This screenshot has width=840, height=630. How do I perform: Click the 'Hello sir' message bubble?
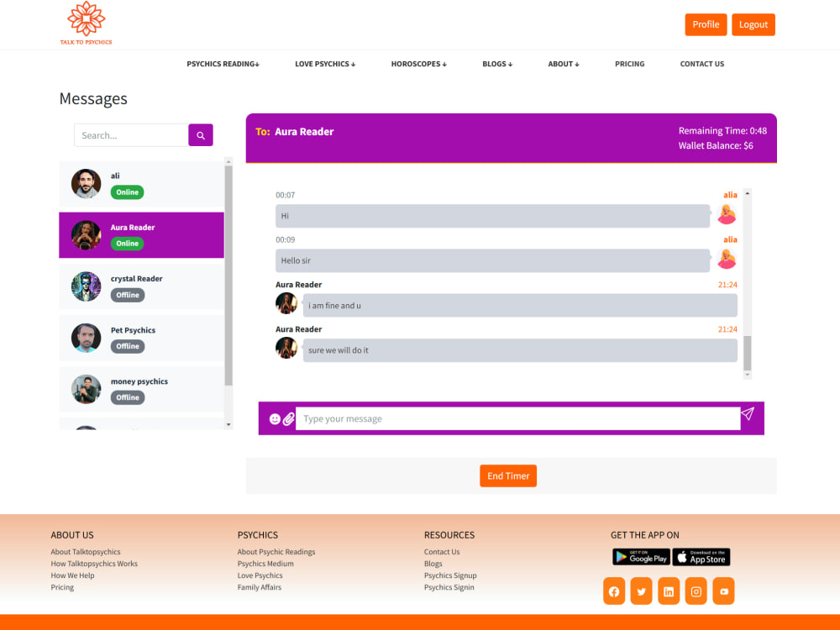(x=493, y=260)
